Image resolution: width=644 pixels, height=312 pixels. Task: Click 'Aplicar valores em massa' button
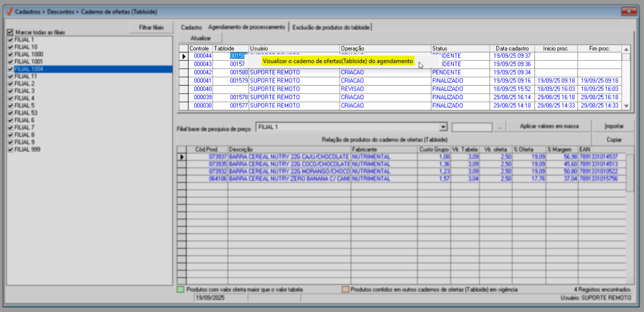pyautogui.click(x=549, y=126)
